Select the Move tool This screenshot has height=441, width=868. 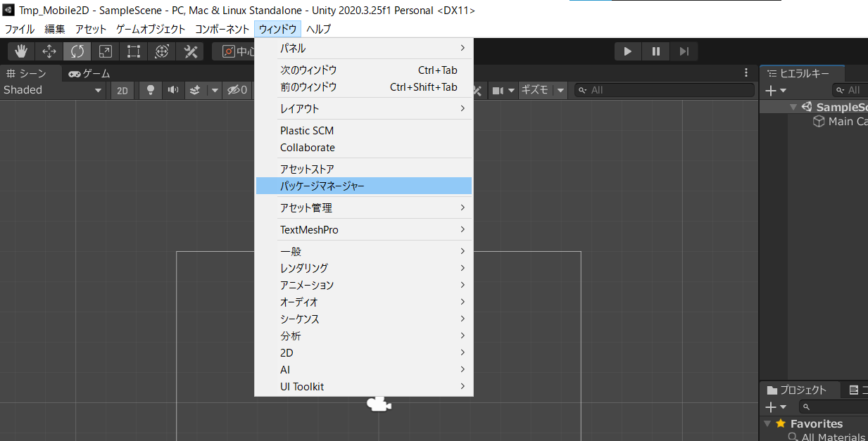[49, 51]
